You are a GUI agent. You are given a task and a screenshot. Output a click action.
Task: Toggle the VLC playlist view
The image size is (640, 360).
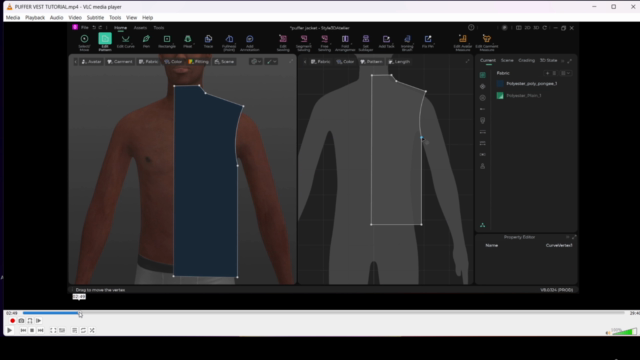75,330
